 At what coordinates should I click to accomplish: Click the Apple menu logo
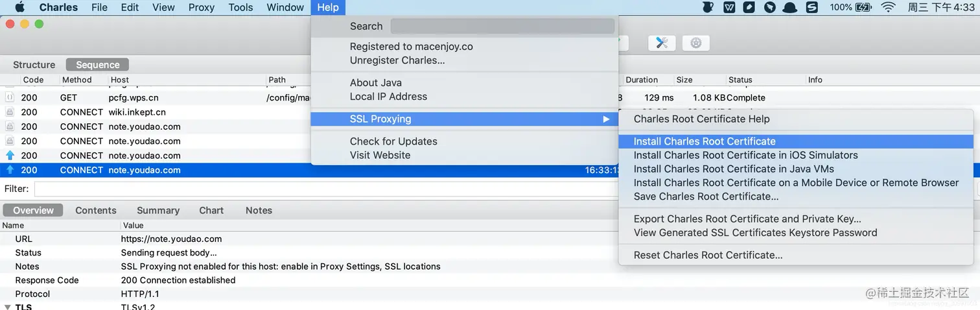pos(19,7)
